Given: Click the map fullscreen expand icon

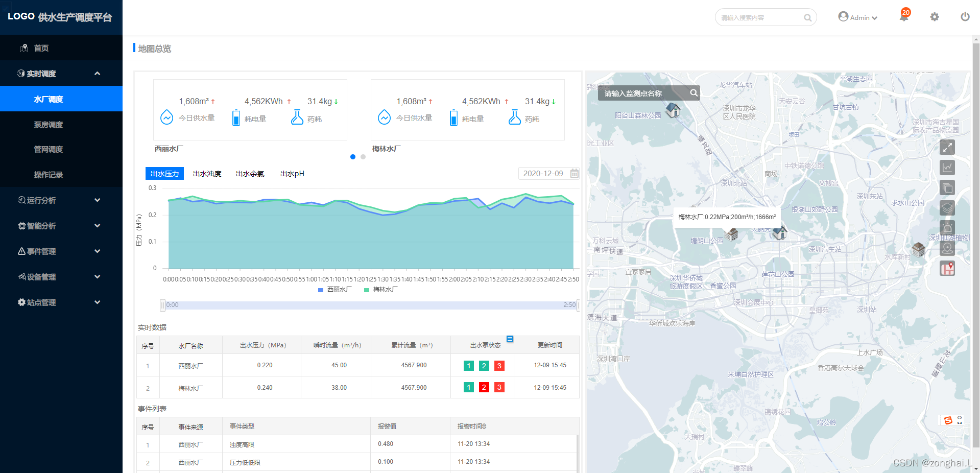Looking at the screenshot, I should pyautogui.click(x=947, y=147).
